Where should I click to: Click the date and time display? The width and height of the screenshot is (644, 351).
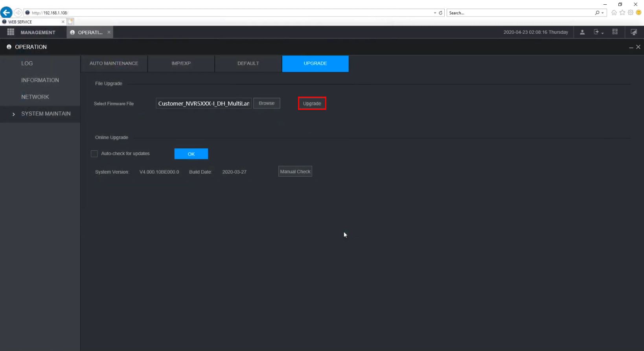coord(535,32)
